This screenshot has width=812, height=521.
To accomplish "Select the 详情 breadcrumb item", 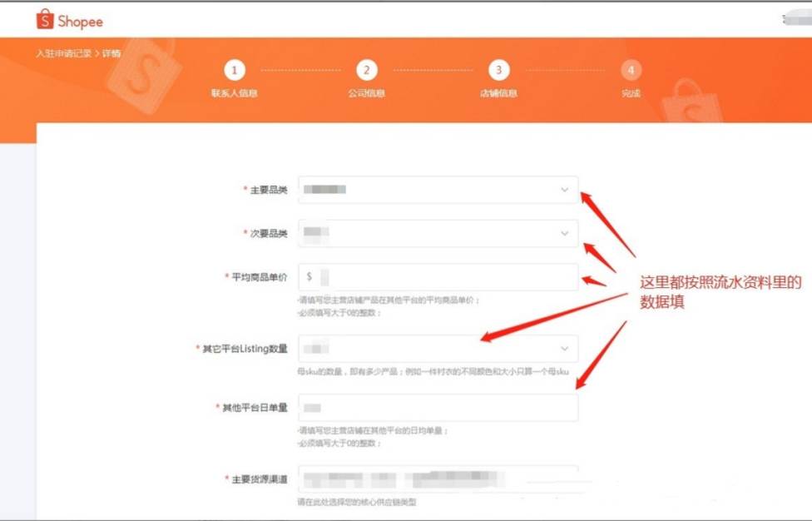I will pyautogui.click(x=111, y=53).
